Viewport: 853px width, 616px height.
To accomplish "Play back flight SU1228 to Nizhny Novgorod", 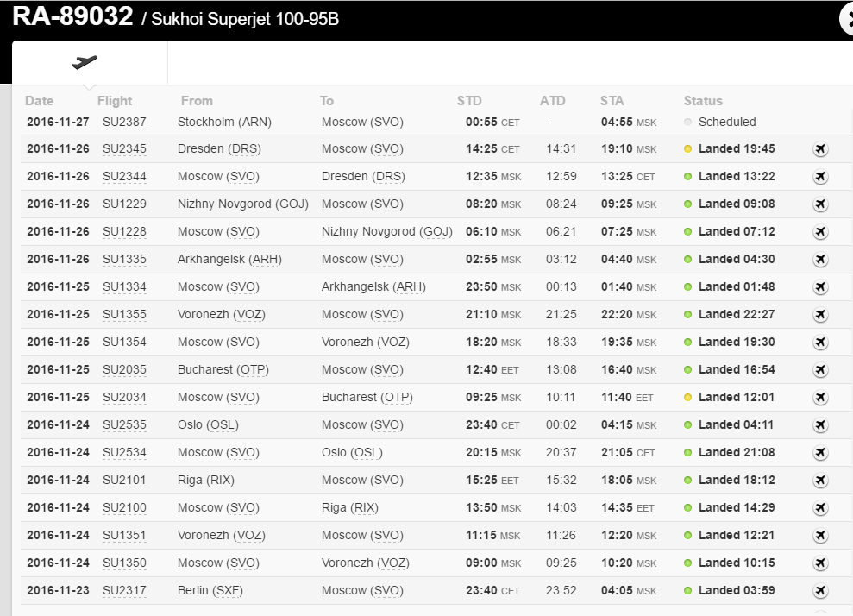I will pyautogui.click(x=820, y=232).
